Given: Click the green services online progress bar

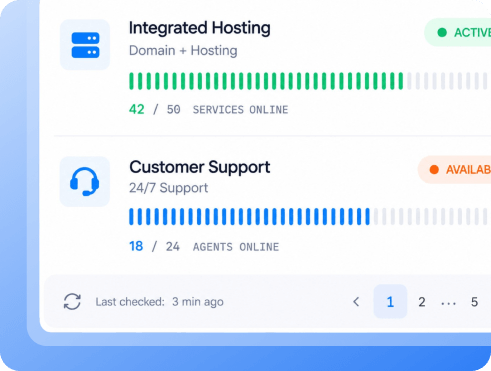Looking at the screenshot, I should pos(308,81).
